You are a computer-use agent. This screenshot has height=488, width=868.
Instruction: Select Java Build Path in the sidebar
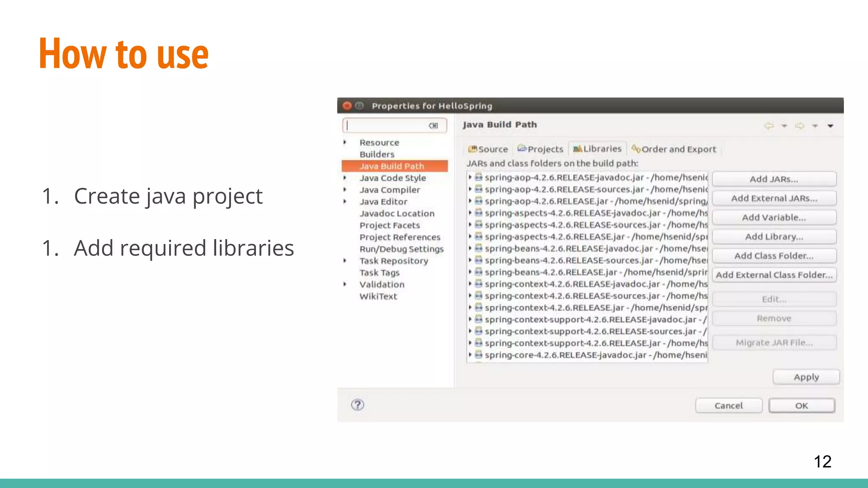click(392, 166)
